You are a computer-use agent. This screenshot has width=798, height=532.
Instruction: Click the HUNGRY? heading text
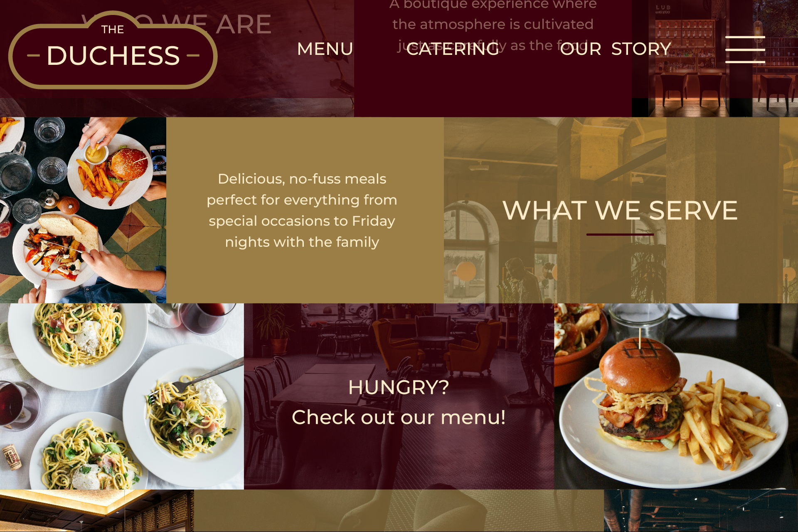(x=399, y=387)
